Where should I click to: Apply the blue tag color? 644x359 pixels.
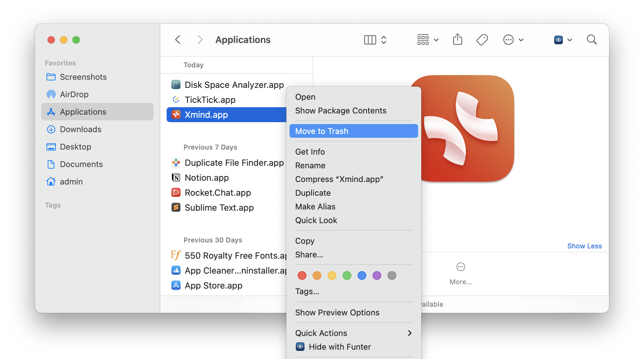pyautogui.click(x=362, y=275)
